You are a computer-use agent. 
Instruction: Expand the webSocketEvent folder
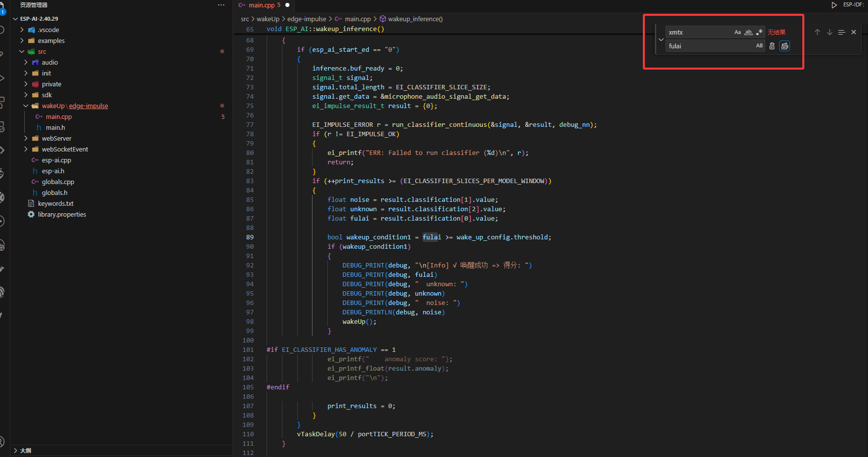coord(65,150)
